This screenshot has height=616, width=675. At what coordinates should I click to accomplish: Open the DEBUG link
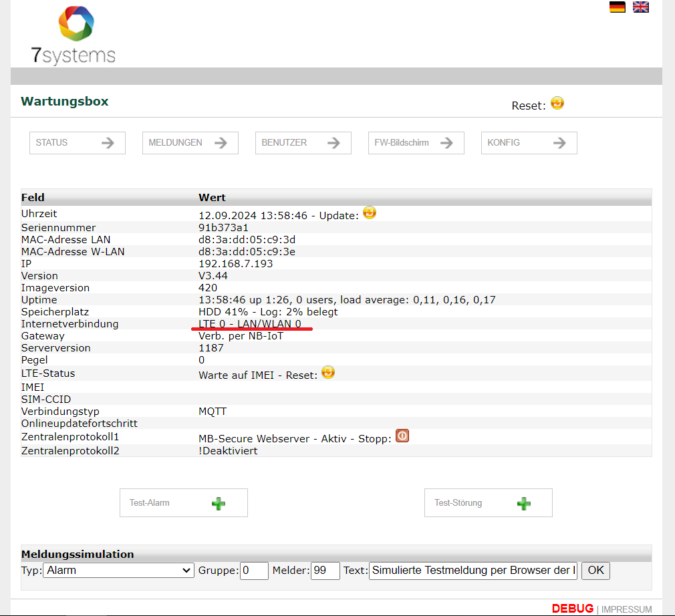coord(573,609)
